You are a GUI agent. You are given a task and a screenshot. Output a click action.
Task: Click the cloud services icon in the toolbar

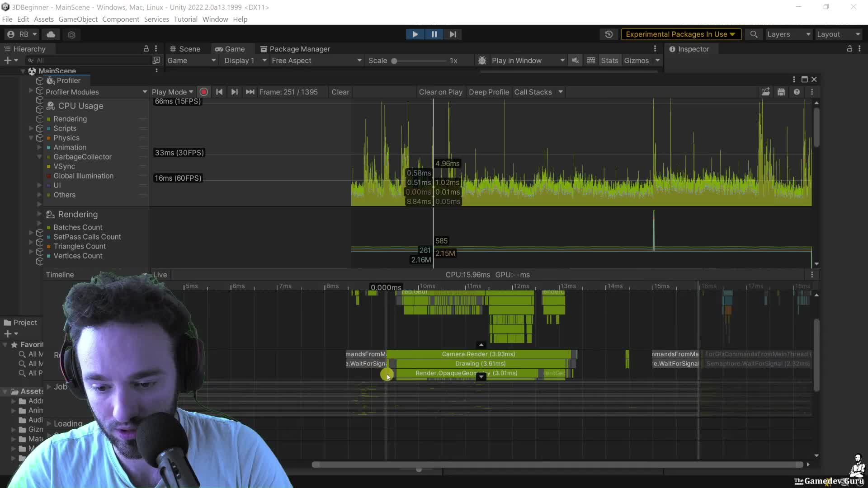pyautogui.click(x=51, y=34)
